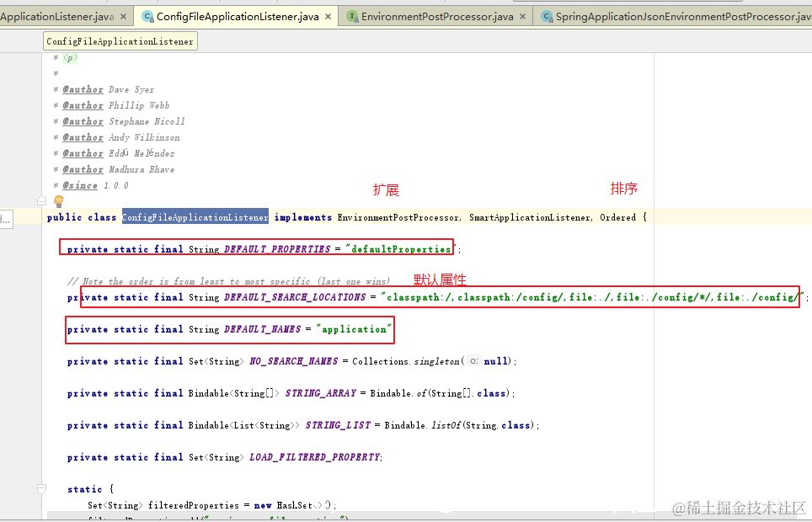
Task: Click the ConfigFileApplicationListener breadcrumb
Action: coord(120,41)
